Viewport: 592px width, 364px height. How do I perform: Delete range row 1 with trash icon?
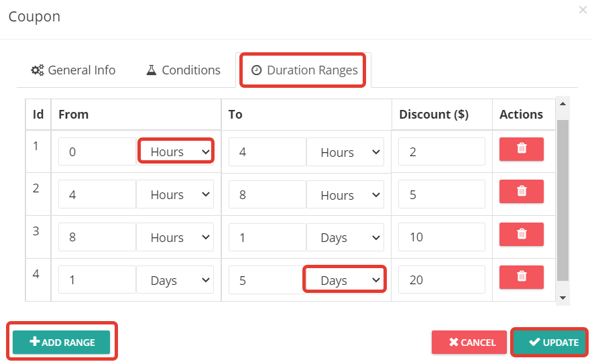[x=522, y=149]
